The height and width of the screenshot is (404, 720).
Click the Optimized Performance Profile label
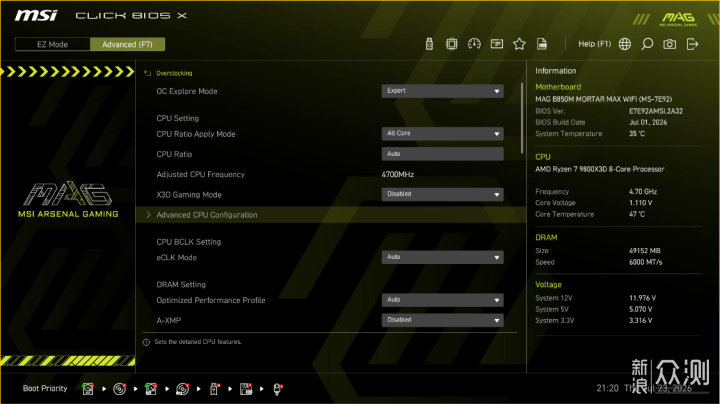211,300
